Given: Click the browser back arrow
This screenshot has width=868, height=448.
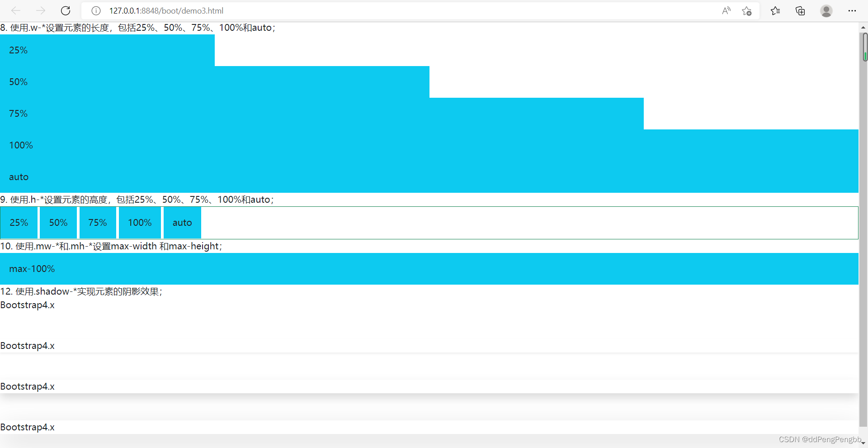Looking at the screenshot, I should click(16, 10).
